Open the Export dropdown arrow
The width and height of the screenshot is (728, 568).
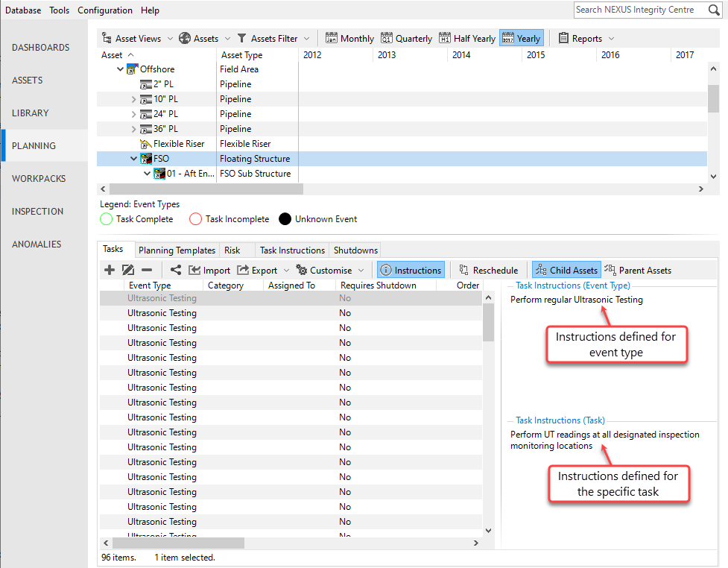pyautogui.click(x=286, y=271)
